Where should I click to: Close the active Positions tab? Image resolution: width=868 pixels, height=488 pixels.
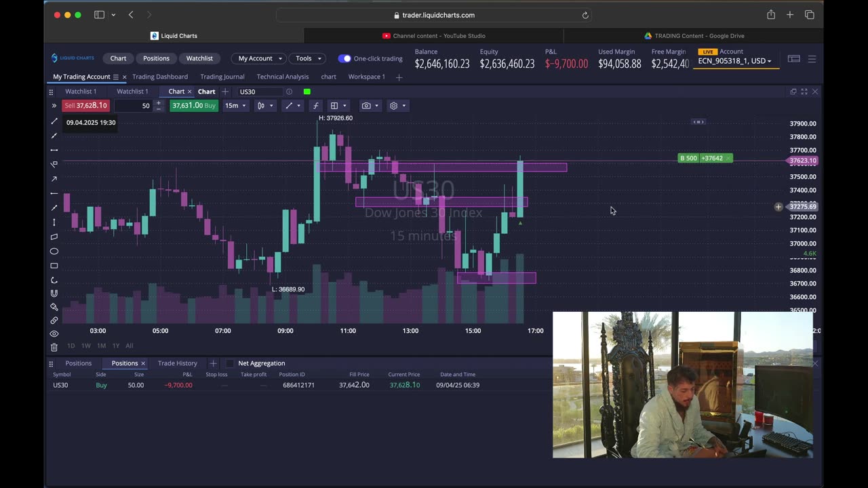pos(143,363)
